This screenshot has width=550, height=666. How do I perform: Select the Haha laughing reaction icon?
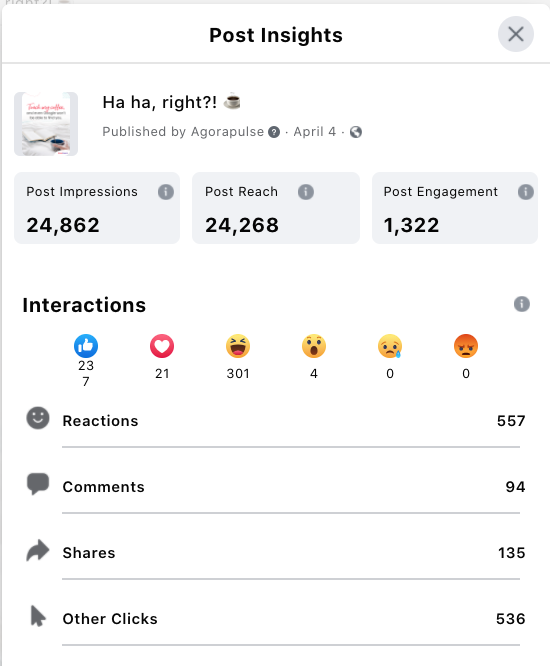pos(238,346)
